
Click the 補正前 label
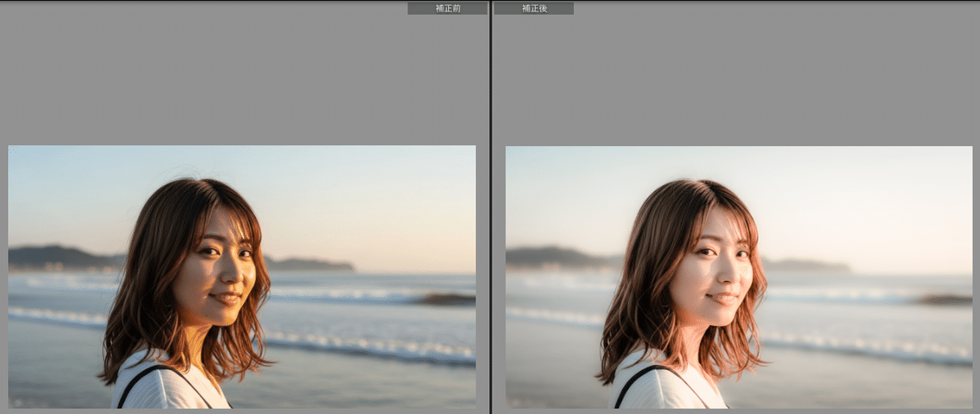pos(447,8)
